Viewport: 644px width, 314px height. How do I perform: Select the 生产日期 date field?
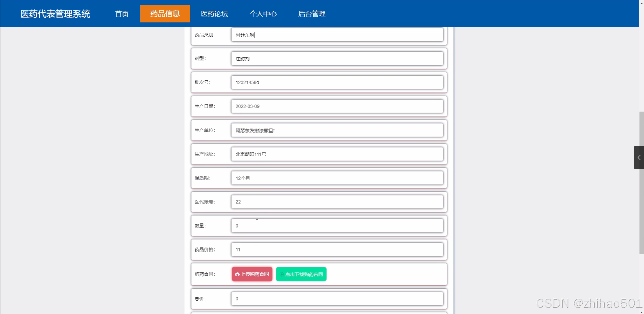pos(337,106)
